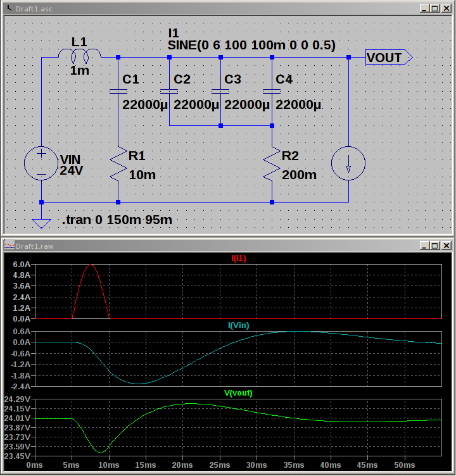
Task: Click the Draft1.asc window system icon
Action: coord(9,8)
